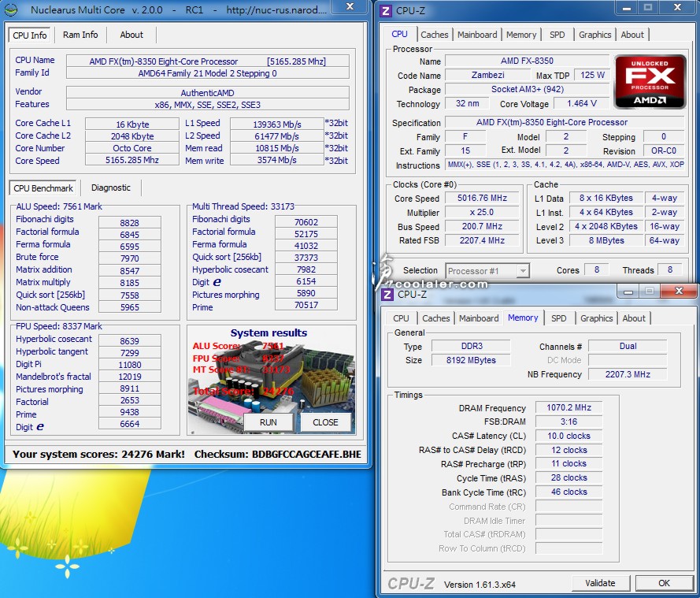Click the Bank Cycle Time value 46 clocks
The width and height of the screenshot is (700, 598).
tap(569, 492)
